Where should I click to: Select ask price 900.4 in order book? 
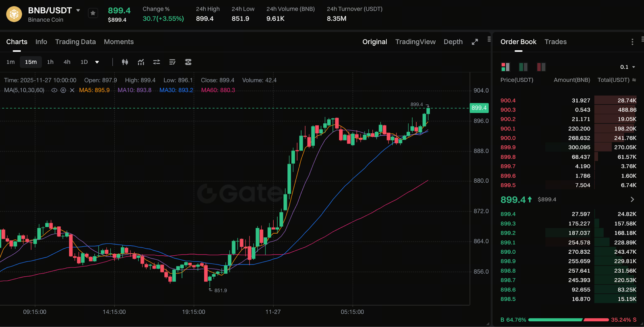508,101
